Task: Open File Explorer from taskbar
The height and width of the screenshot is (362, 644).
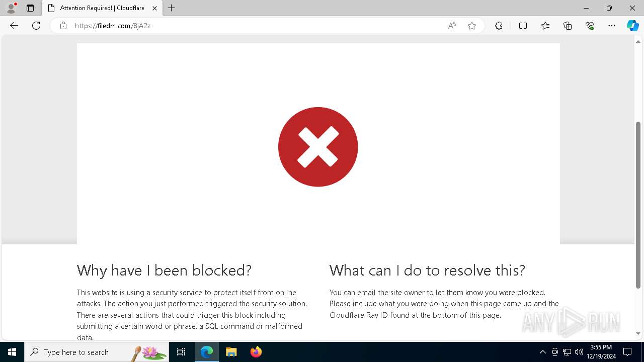Action: (231, 352)
